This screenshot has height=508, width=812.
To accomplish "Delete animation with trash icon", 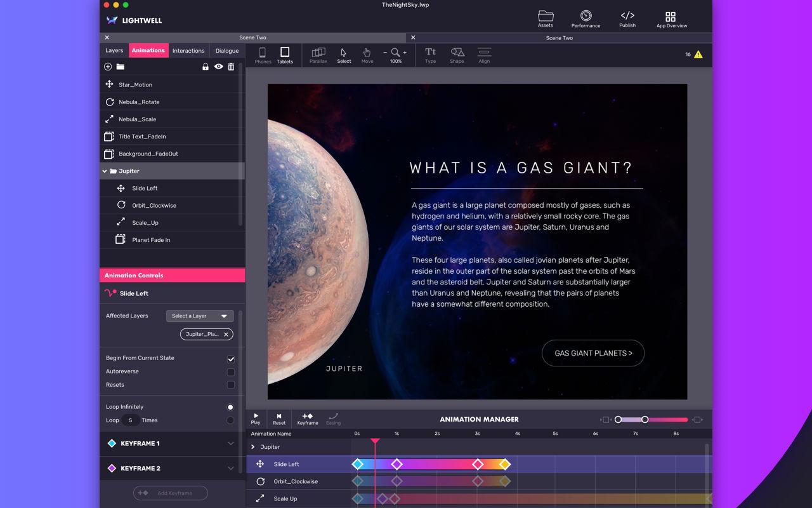I will click(x=231, y=67).
